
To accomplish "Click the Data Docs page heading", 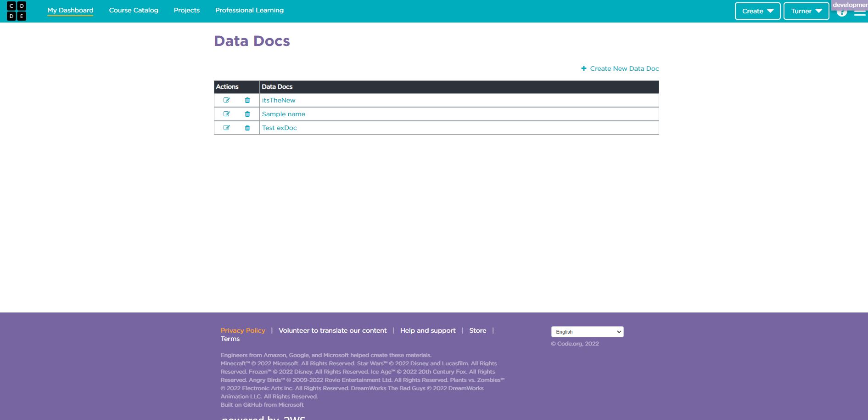I will pyautogui.click(x=252, y=41).
